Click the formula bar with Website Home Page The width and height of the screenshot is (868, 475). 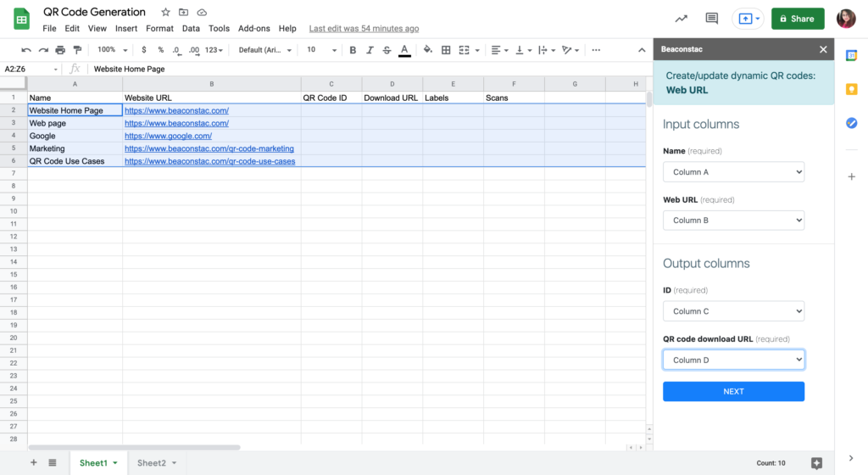[370, 69]
